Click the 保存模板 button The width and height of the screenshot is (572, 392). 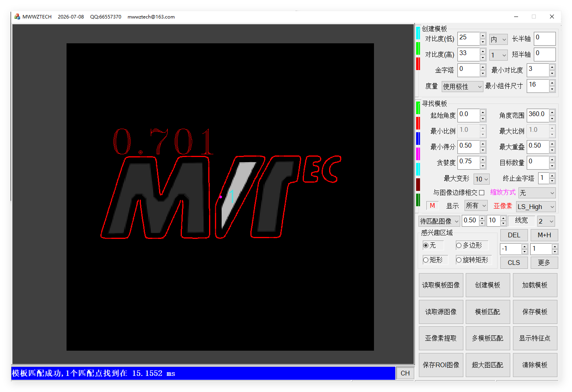coord(535,312)
